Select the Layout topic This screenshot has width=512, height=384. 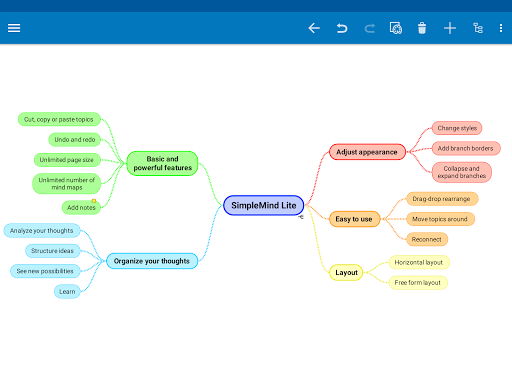tap(346, 272)
